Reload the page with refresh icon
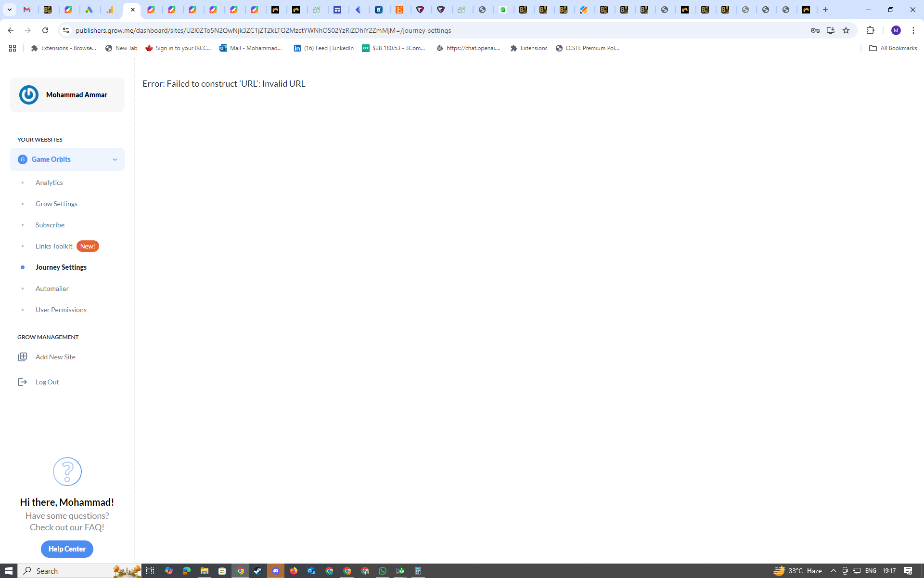 (45, 30)
